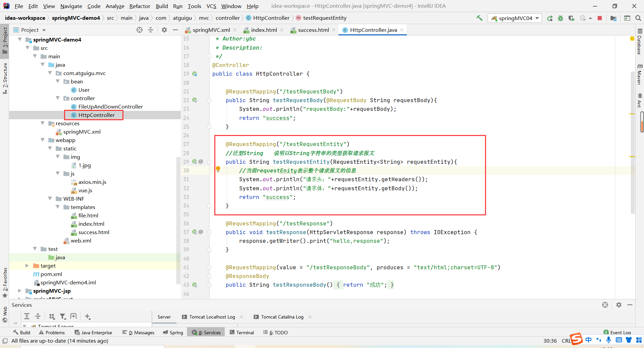Collapse the templates folder
This screenshot has width=644, height=348.
click(x=57, y=207)
